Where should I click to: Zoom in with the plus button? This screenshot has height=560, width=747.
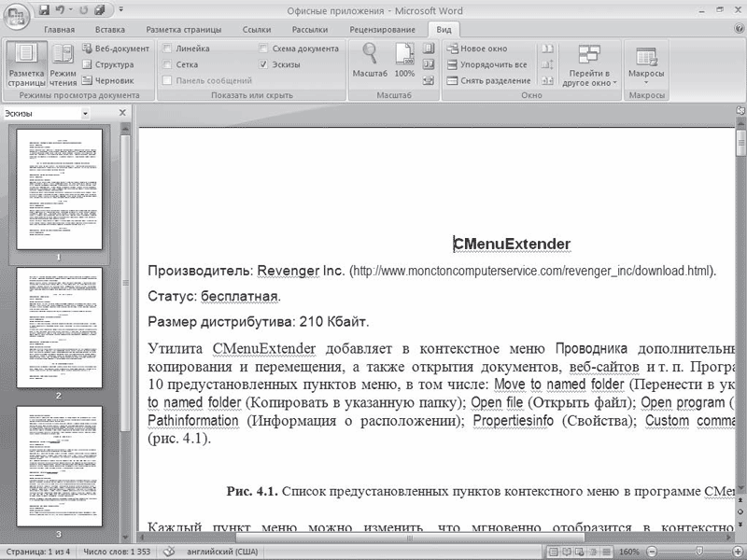tap(738, 552)
